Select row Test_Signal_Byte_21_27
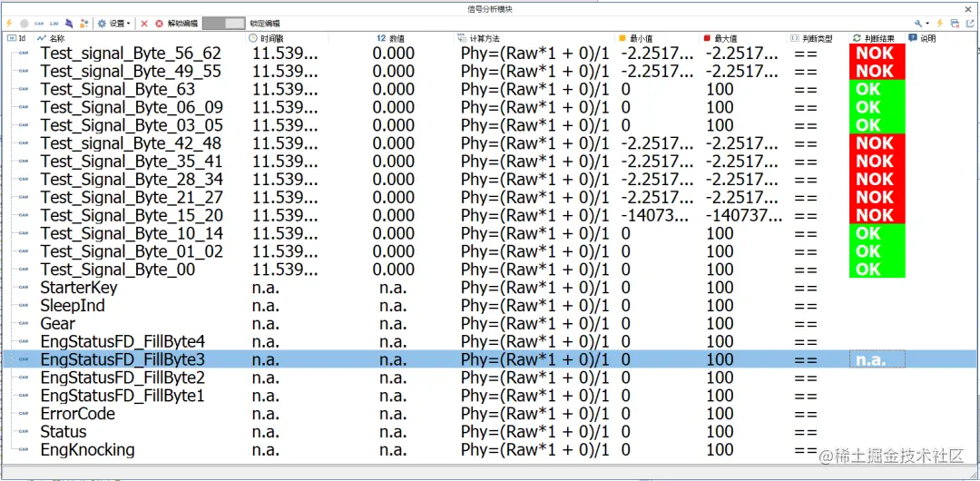The width and height of the screenshot is (980, 481). tap(489, 198)
